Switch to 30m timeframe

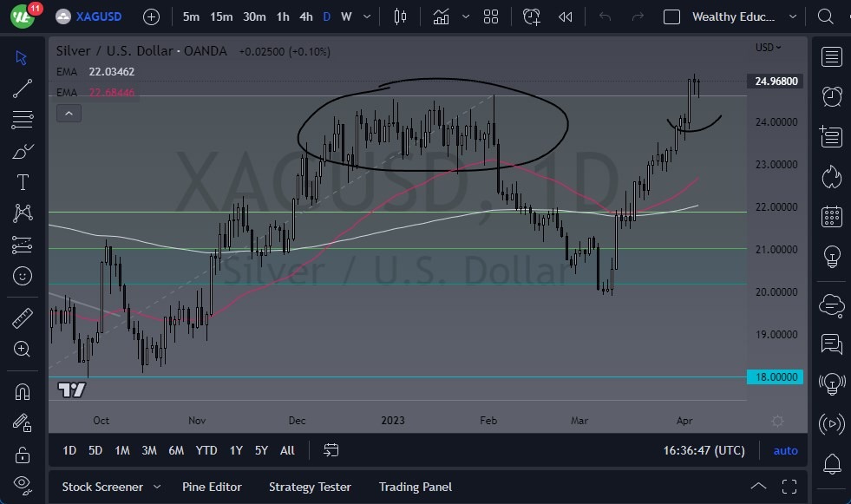(254, 16)
